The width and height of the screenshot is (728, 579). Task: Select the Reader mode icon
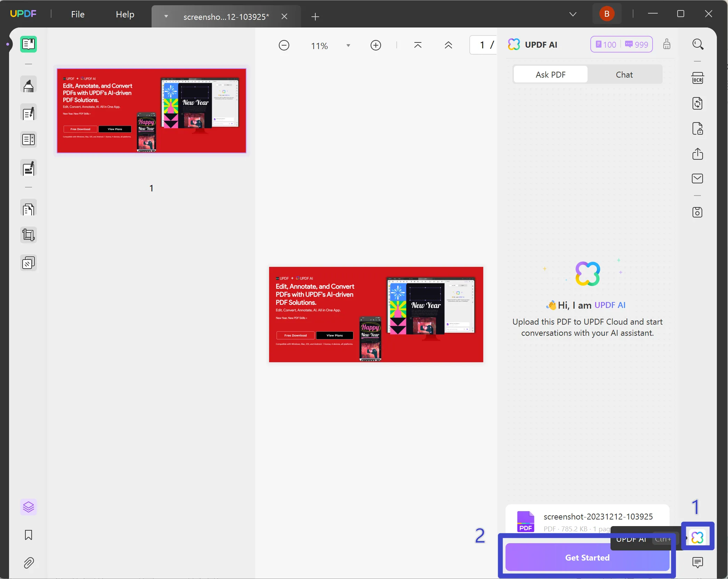pos(29,44)
